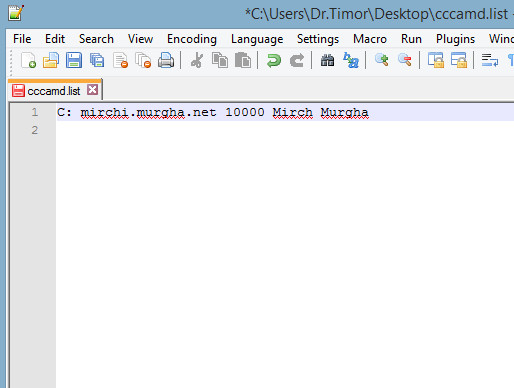Toggle synchronize vertical scrolling icon
The width and height of the screenshot is (514, 388).
(x=436, y=61)
